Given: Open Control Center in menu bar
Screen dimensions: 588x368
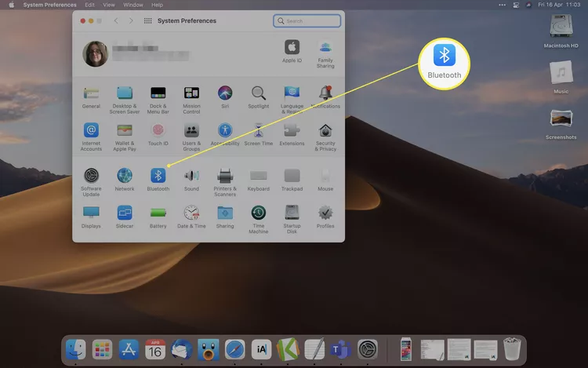Looking at the screenshot, I should click(516, 5).
